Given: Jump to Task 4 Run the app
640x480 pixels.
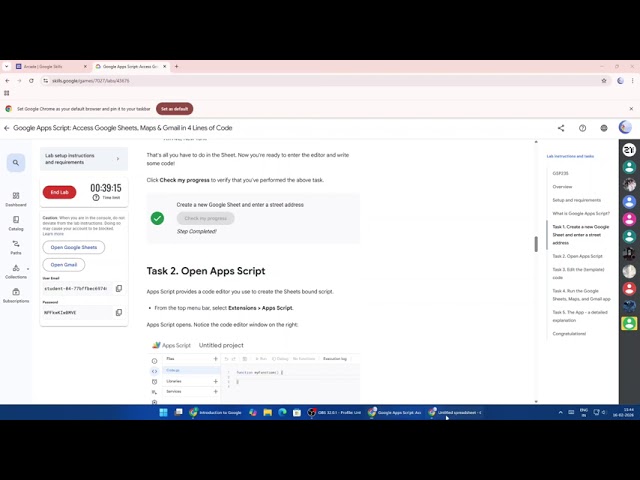Looking at the screenshot, I should 581,295.
